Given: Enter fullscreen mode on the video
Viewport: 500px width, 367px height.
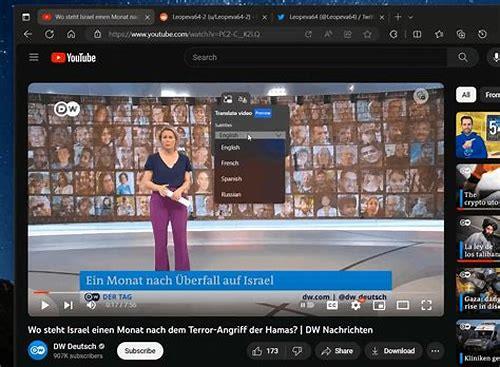Looking at the screenshot, I should [426, 305].
